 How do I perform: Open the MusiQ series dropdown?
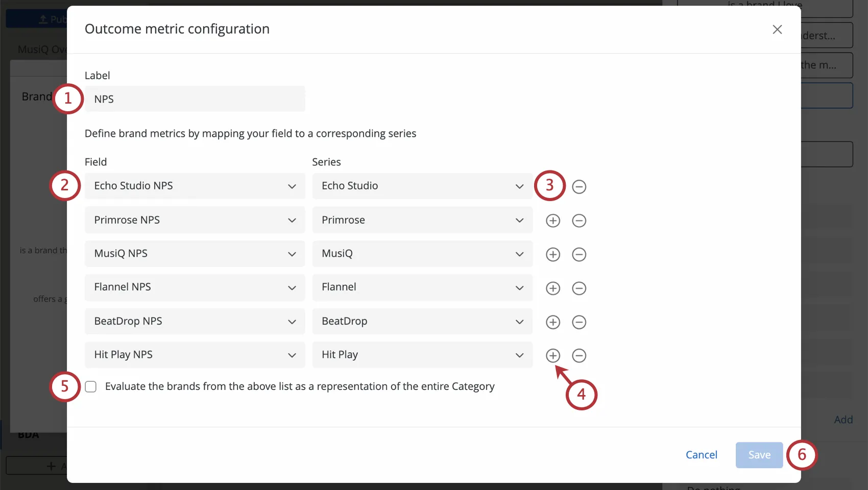[519, 254]
